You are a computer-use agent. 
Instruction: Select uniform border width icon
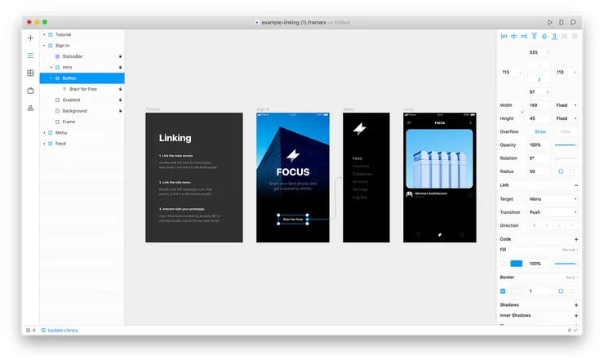pos(561,291)
